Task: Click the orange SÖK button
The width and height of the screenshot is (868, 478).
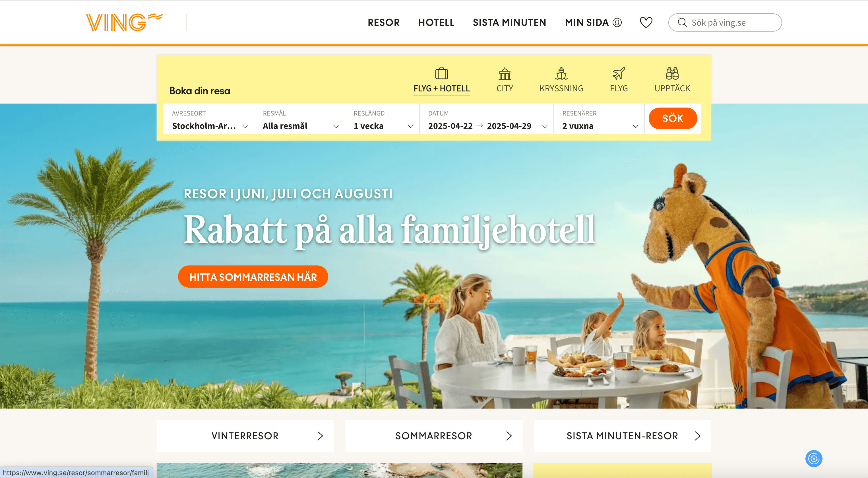Action: [x=673, y=118]
